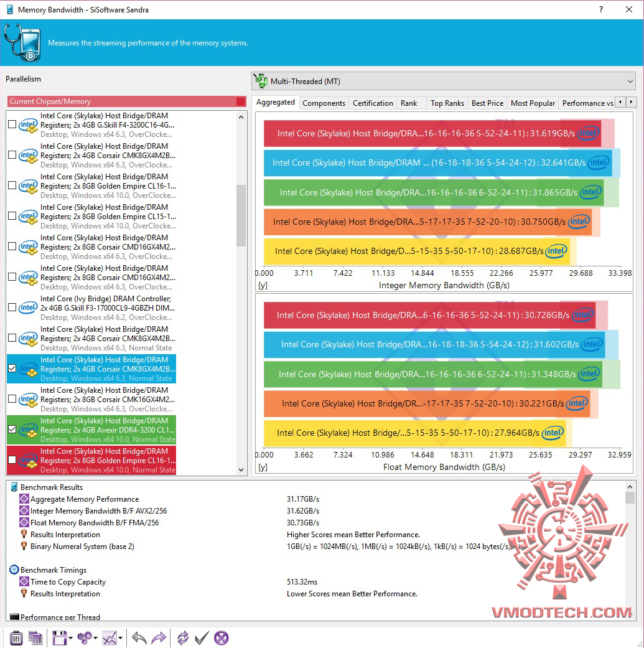This screenshot has width=644, height=648.
Task: Check the Corsair CMK8GX4M2B OverClocked checkbox
Action: [x=12, y=155]
